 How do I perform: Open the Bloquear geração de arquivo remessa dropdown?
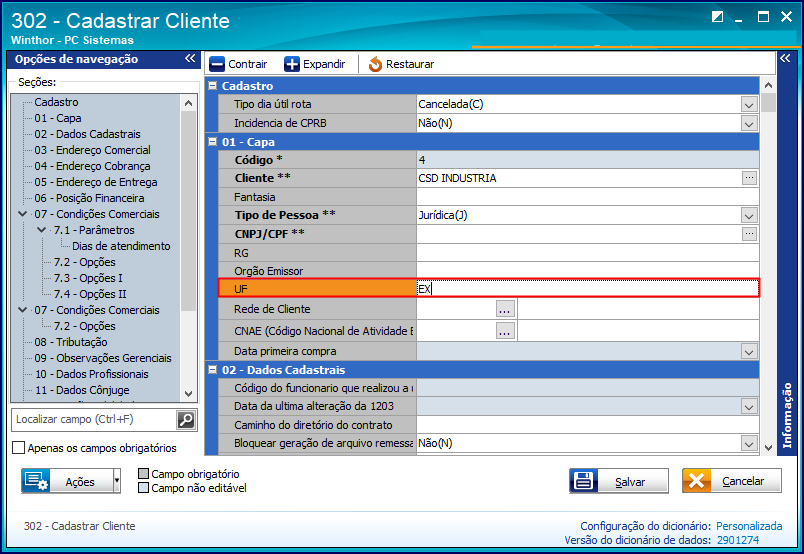[x=749, y=444]
